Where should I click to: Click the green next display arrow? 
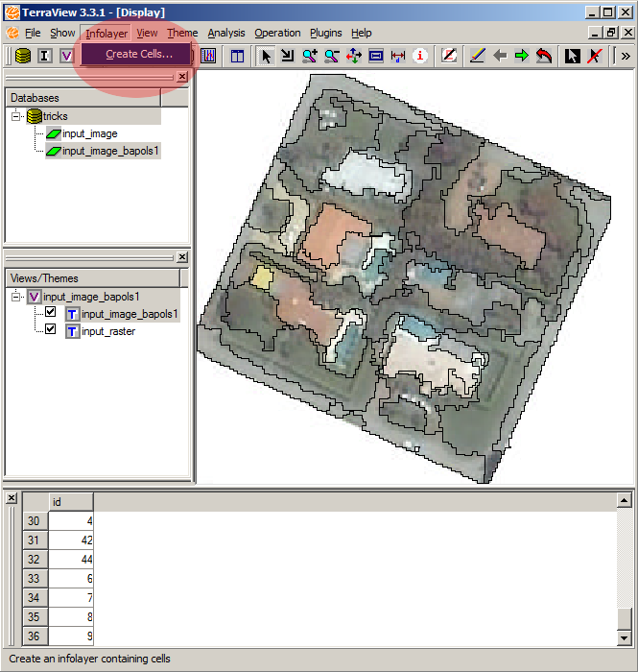pos(521,56)
